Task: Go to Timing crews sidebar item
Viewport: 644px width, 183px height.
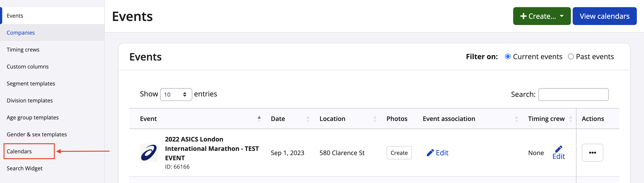Action: [x=23, y=50]
